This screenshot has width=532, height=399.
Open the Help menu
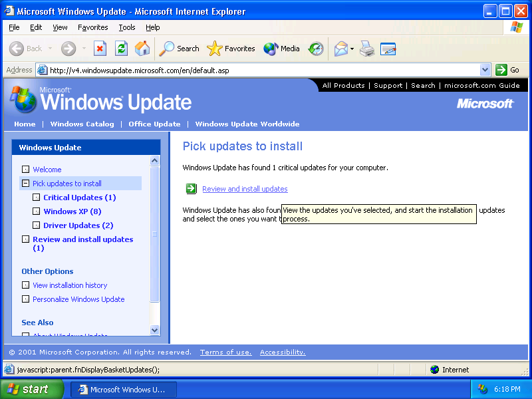pos(153,27)
